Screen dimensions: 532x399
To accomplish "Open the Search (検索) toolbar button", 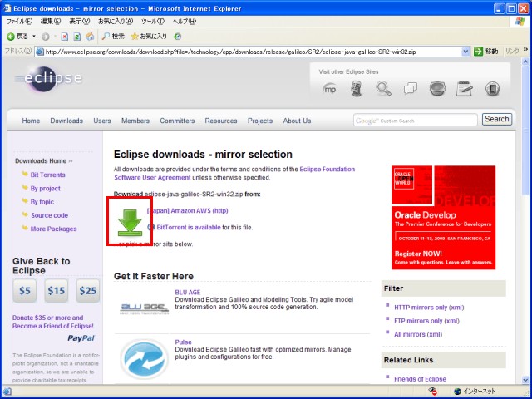I will tap(113, 37).
